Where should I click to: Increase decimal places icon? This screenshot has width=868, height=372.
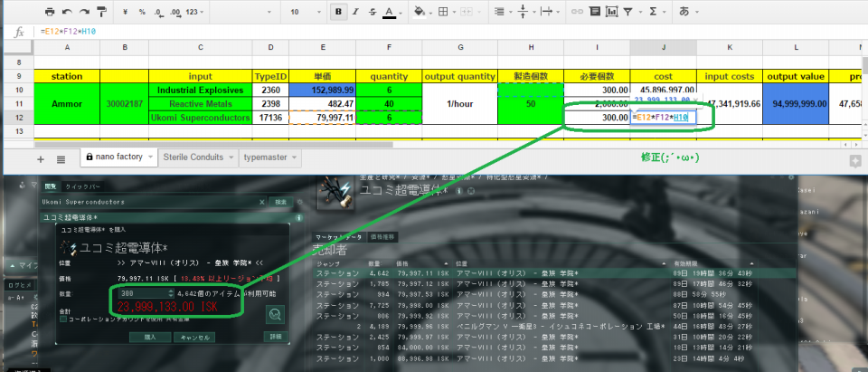pos(175,12)
